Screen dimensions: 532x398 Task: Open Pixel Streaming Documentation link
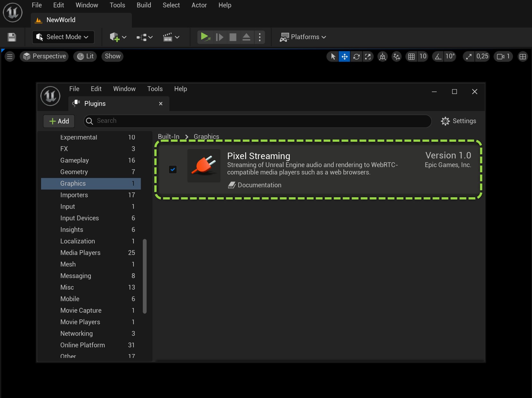point(259,185)
